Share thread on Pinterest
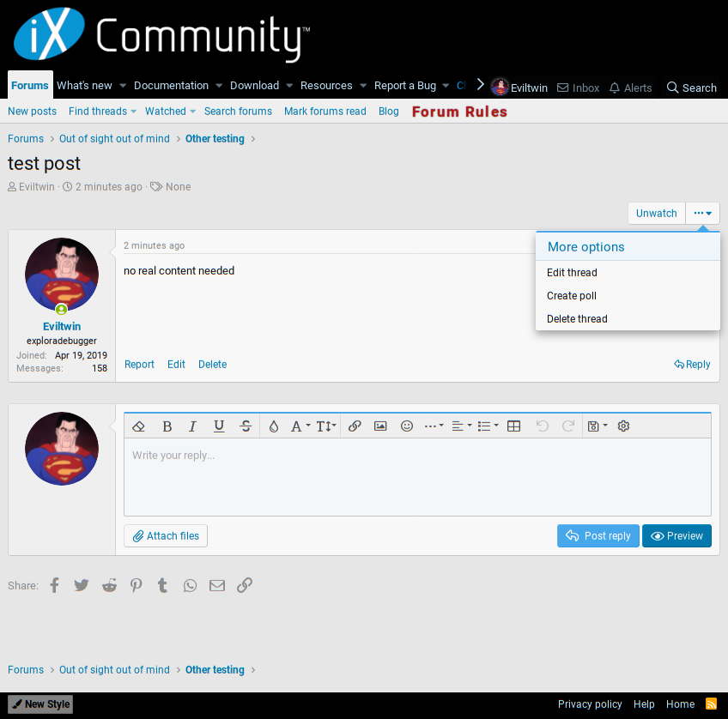The width and height of the screenshot is (728, 719). pos(136,585)
